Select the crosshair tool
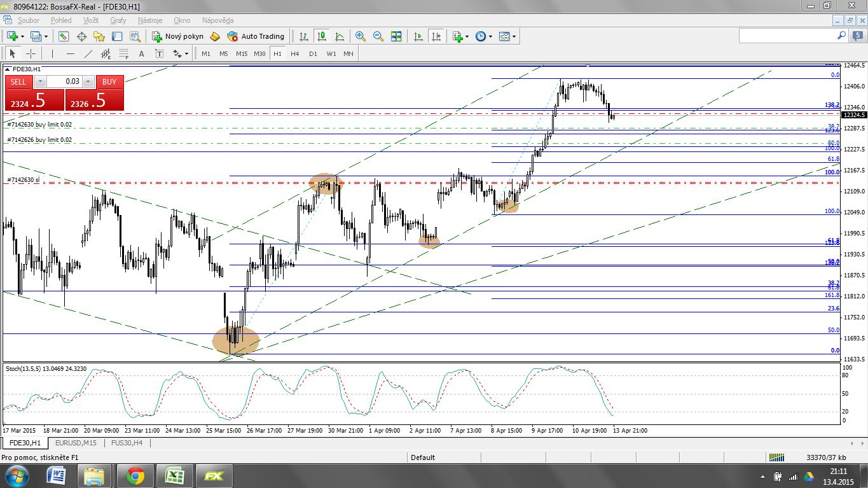Screen dimensions: 868x488 pos(31,53)
